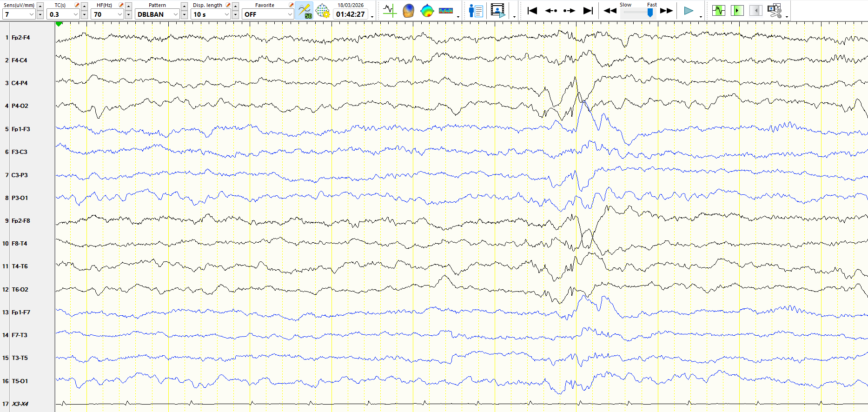Jump to the end of the recording
Viewport: 868px width, 412px height.
[x=588, y=10]
